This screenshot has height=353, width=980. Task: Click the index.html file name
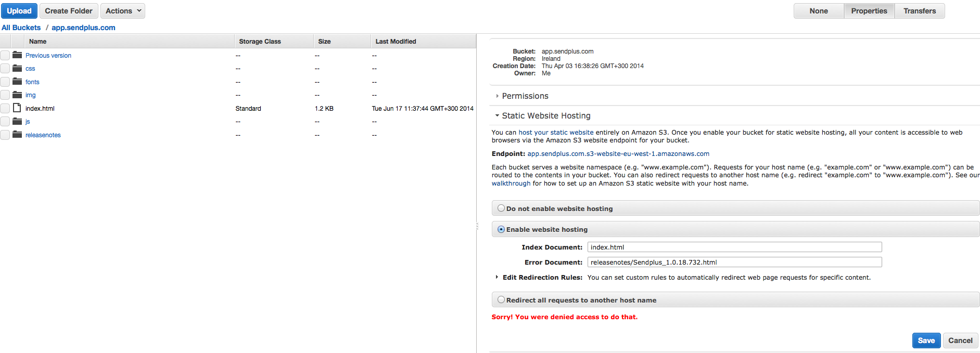(x=40, y=109)
